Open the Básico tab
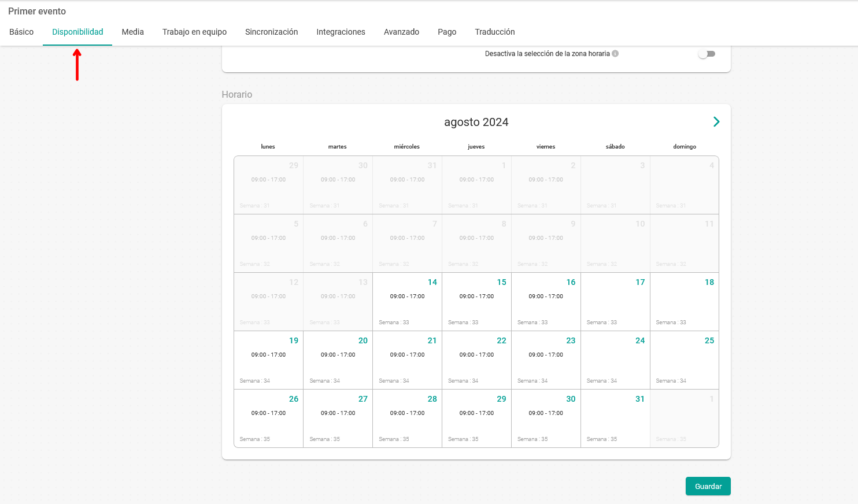Screen dimensions: 858x504 coord(21,32)
